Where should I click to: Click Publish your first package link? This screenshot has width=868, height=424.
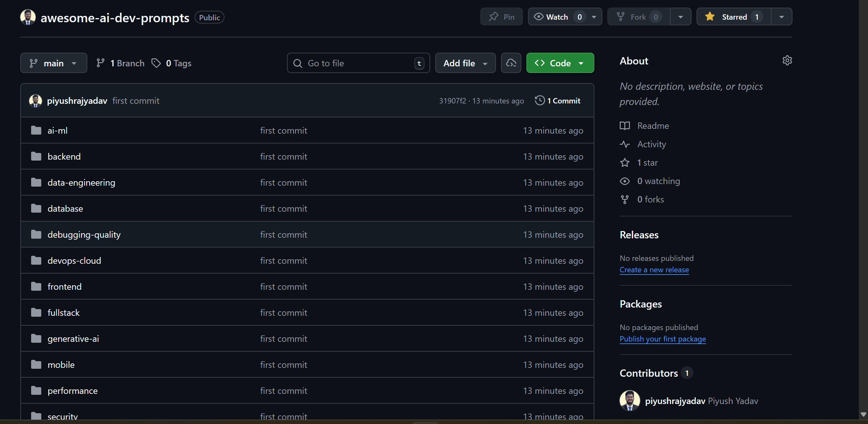pos(662,339)
